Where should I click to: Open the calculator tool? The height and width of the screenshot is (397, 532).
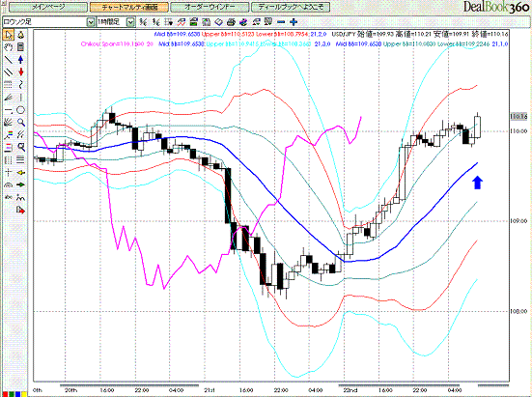21,47
